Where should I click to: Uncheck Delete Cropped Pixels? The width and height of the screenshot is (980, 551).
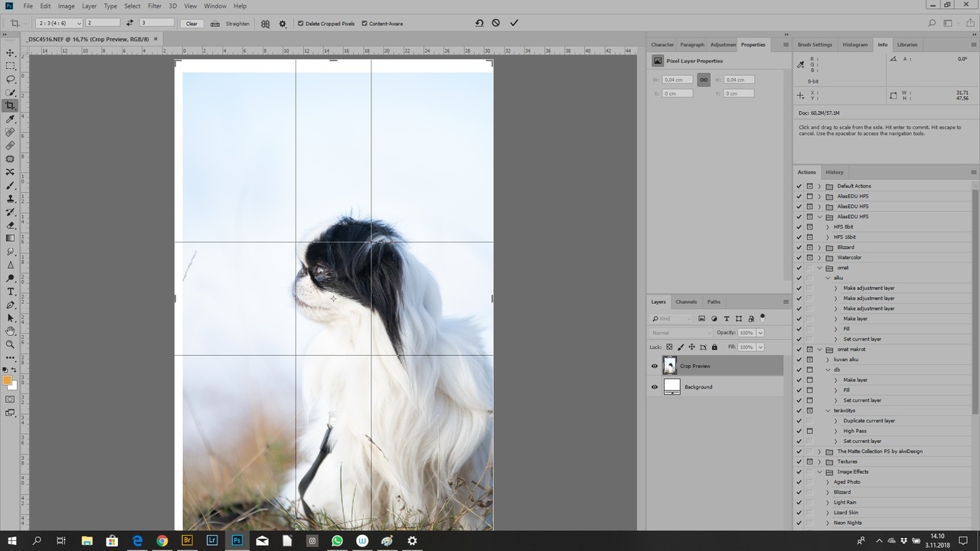pyautogui.click(x=300, y=24)
